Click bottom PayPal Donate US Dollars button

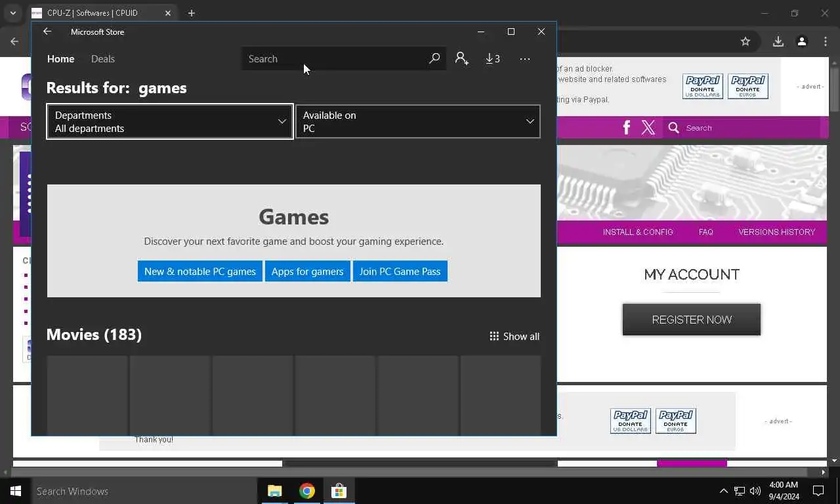pos(630,421)
